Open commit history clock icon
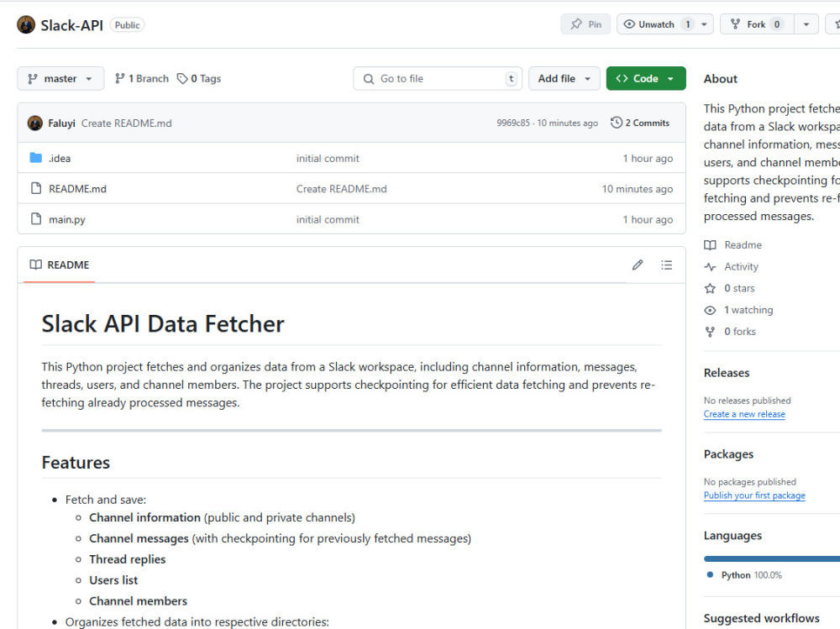 (x=617, y=123)
